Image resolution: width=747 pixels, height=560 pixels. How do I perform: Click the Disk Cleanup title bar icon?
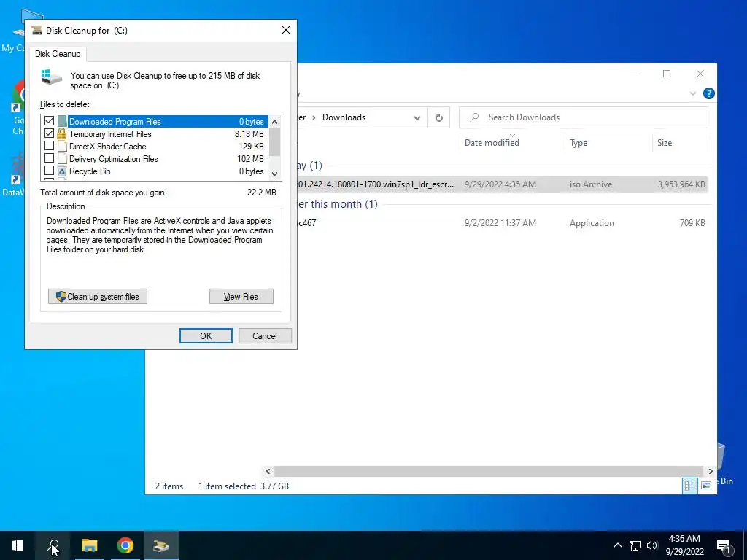tap(36, 31)
